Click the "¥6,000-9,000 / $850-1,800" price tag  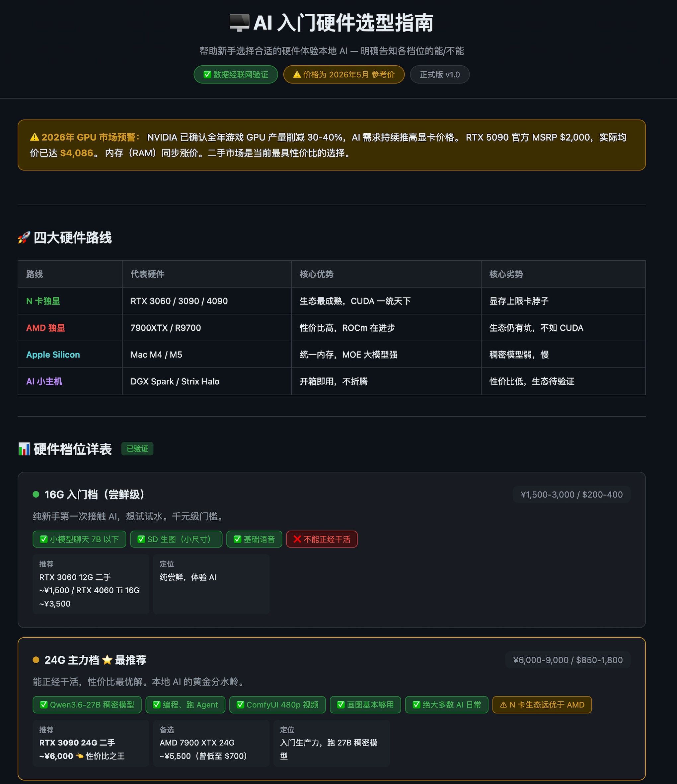point(567,660)
